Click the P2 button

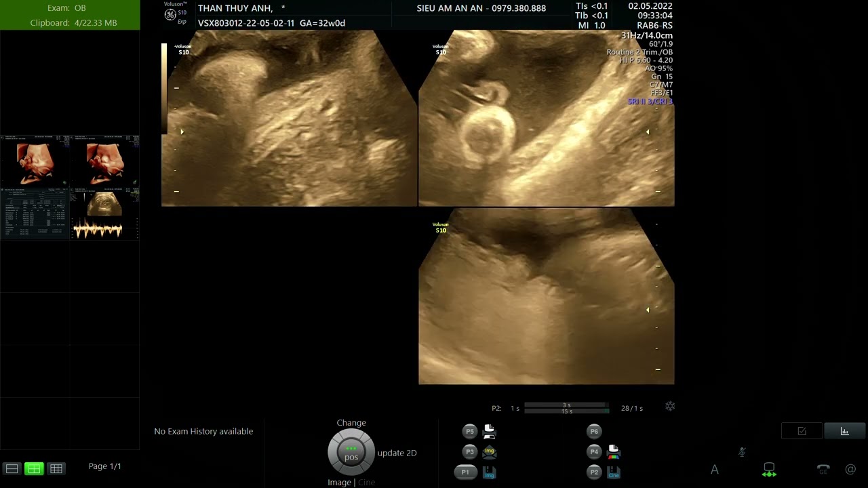[594, 472]
